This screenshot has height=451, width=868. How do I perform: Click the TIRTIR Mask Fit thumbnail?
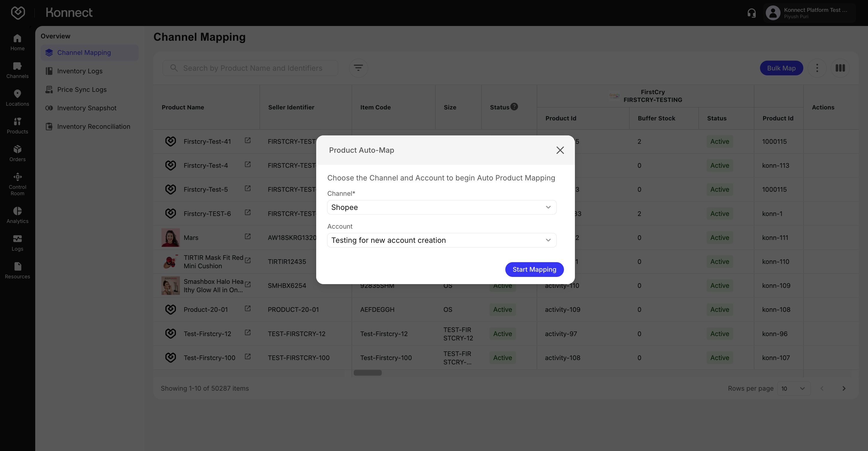click(170, 261)
